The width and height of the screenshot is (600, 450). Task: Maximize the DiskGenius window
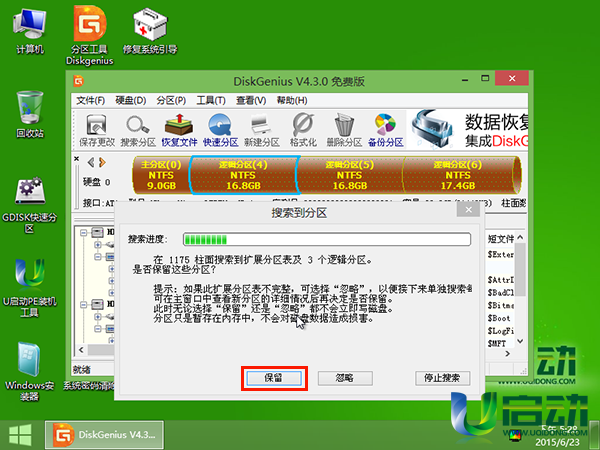(485, 78)
